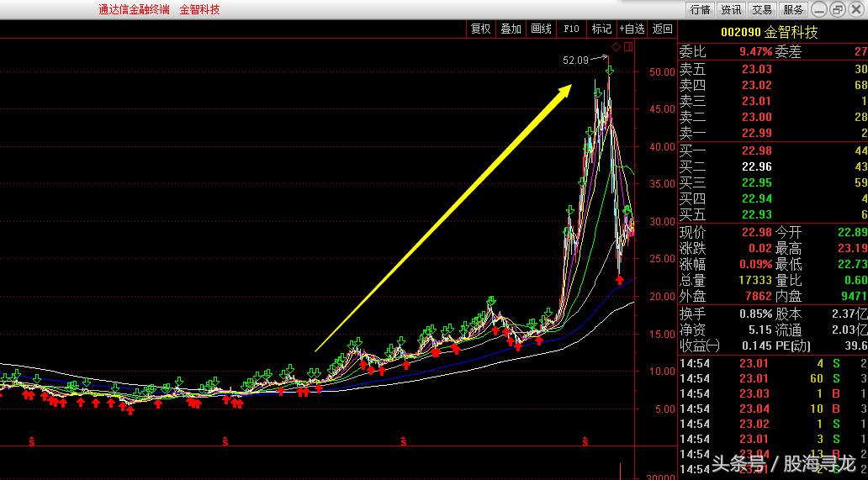Click 量比 ratio 0.60
The width and height of the screenshot is (868, 480).
pyautogui.click(x=856, y=281)
